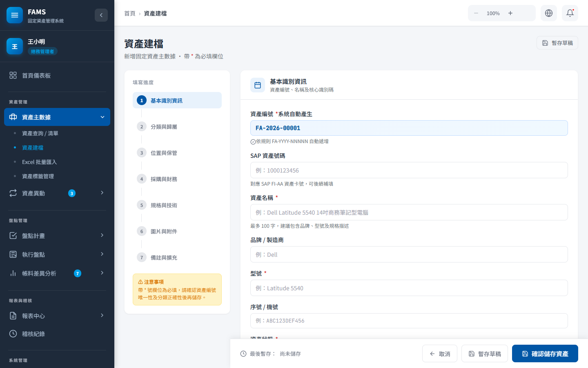Select Excel 批量匯入 menu item
Image resolution: width=588 pixels, height=368 pixels.
39,162
